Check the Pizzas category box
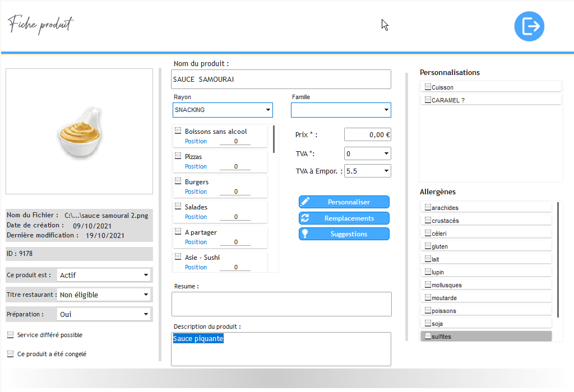The width and height of the screenshot is (574, 392). click(x=178, y=156)
